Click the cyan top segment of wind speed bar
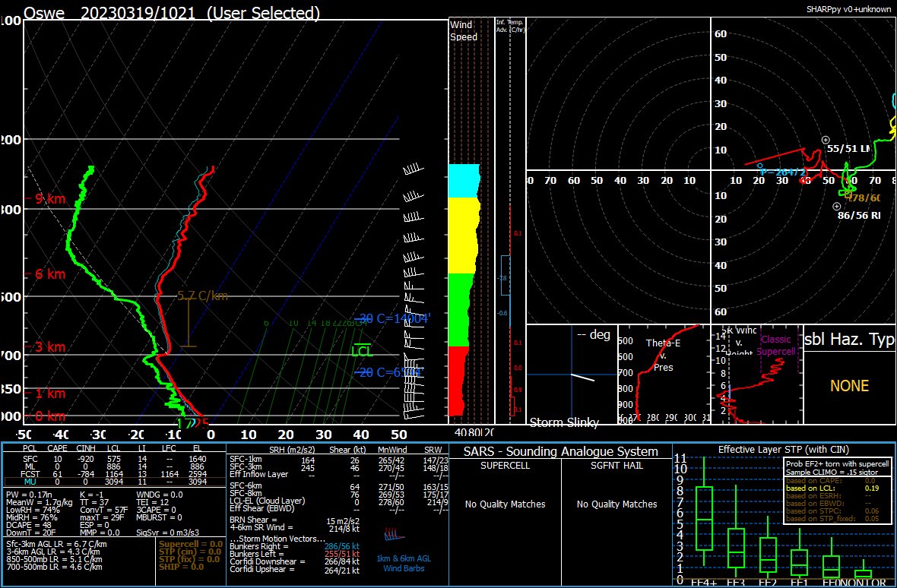This screenshot has width=897, height=588. click(x=464, y=181)
